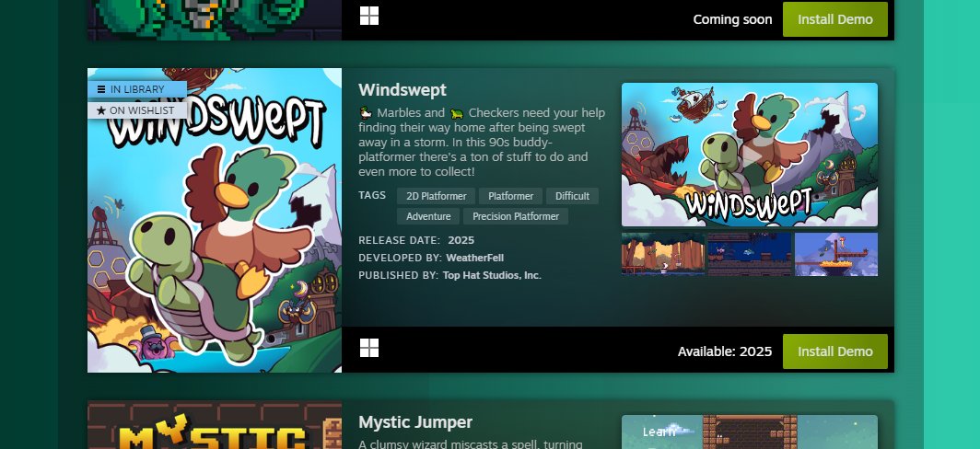Open Mystic Jumper preview screenshot
980x449 pixels.
750,432
